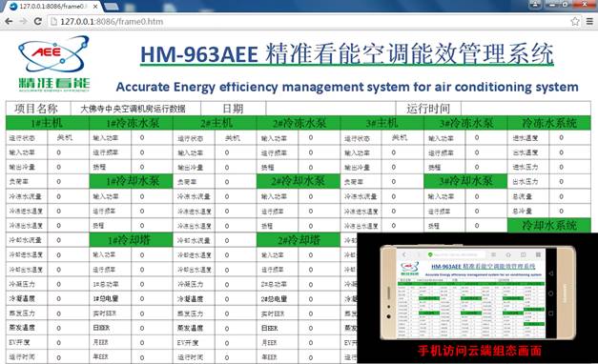Click the 日期 value field
This screenshot has width=598, height=364.
coord(331,109)
